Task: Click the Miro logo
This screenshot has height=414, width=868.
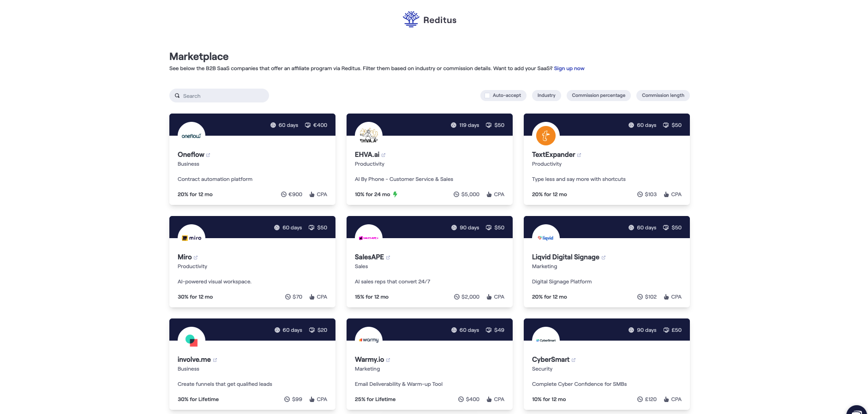Action: [x=192, y=238]
